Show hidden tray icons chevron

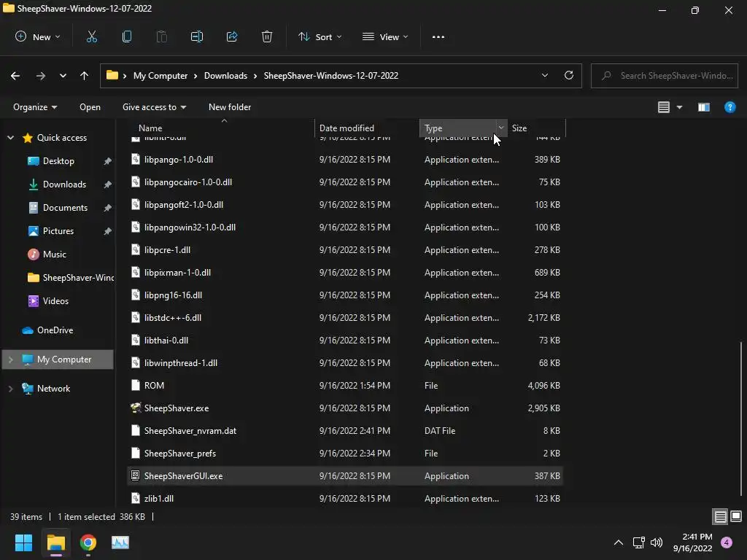click(619, 542)
